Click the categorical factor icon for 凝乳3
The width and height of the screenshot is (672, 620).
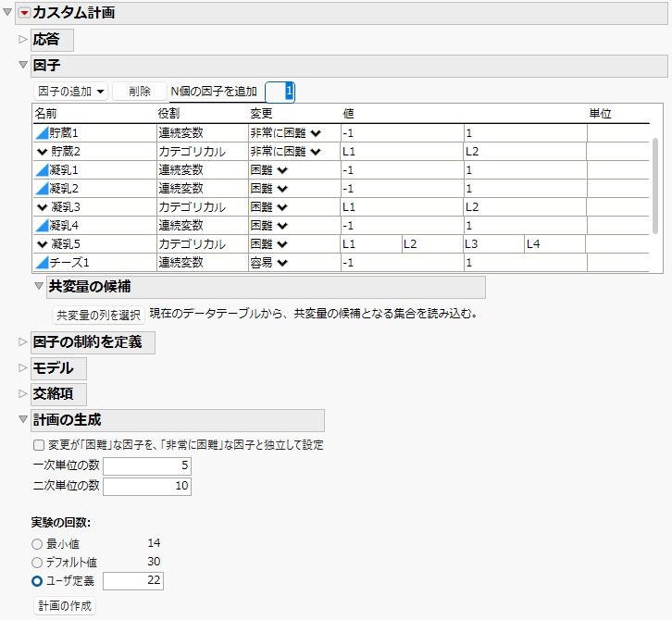[x=42, y=207]
